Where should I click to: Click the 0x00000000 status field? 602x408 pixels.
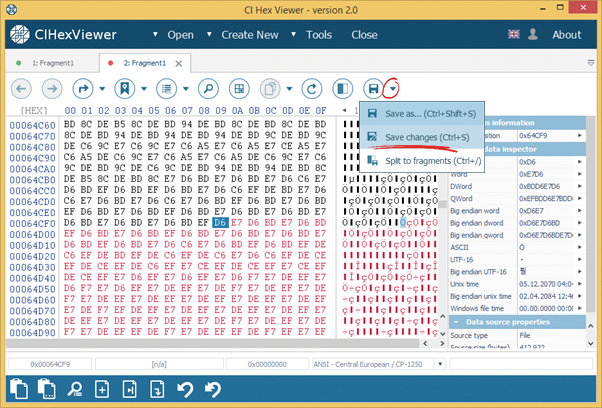pyautogui.click(x=267, y=364)
